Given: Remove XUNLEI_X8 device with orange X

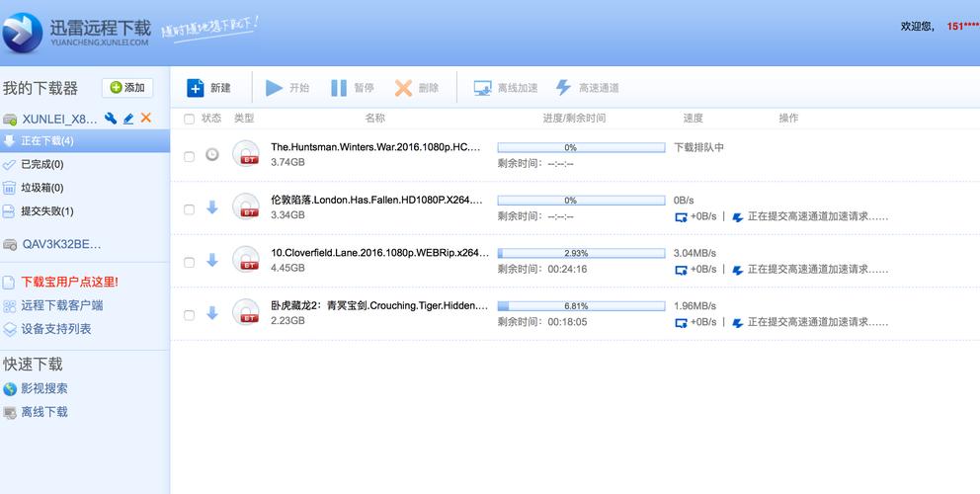Looking at the screenshot, I should 145,118.
